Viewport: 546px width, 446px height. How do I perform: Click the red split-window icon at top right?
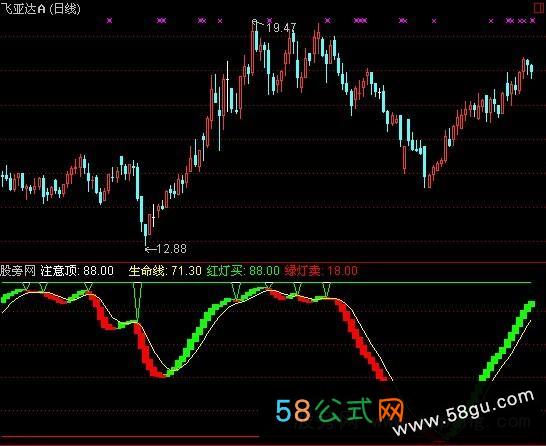point(540,8)
